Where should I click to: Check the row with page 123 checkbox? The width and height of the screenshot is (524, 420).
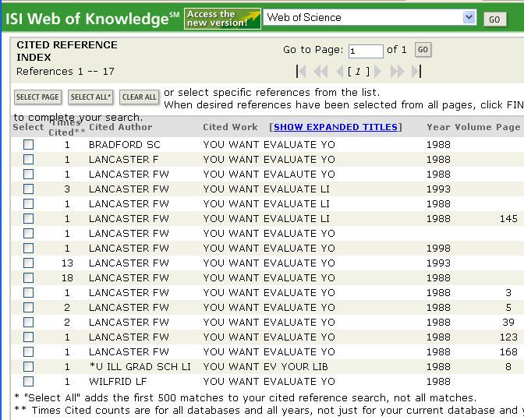click(28, 337)
